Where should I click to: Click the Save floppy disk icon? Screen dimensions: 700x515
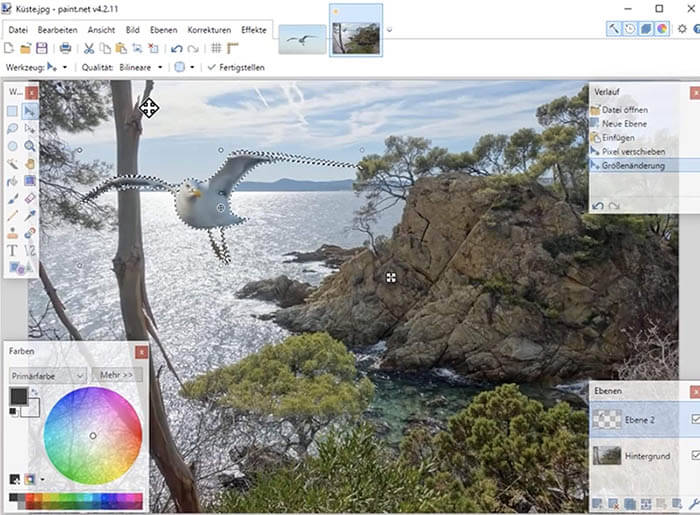pos(41,48)
